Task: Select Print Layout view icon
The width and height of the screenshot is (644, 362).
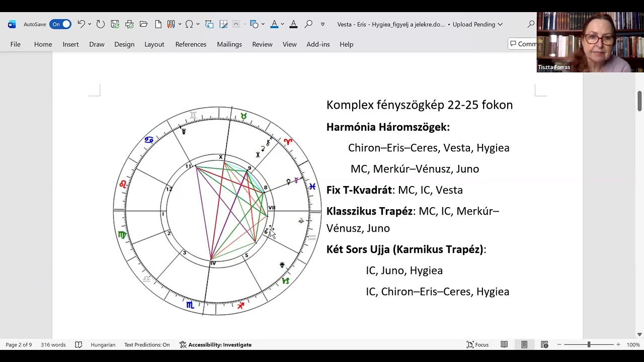Action: click(x=524, y=345)
